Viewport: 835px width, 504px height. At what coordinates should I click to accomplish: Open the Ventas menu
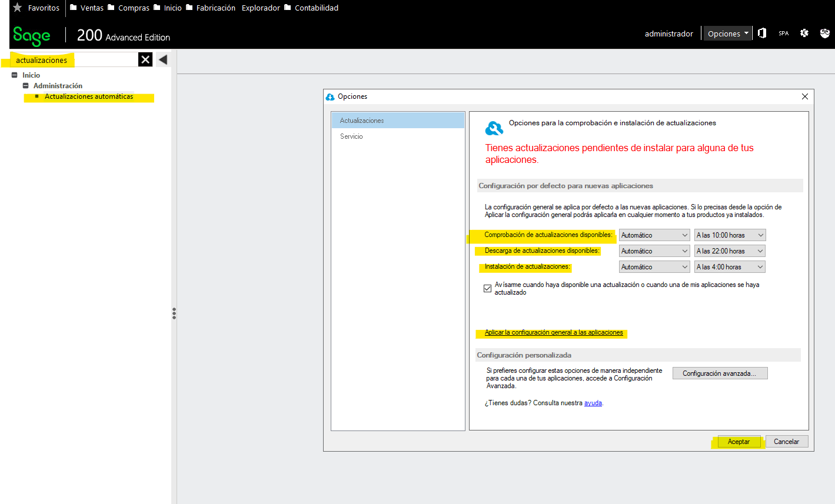tap(92, 8)
